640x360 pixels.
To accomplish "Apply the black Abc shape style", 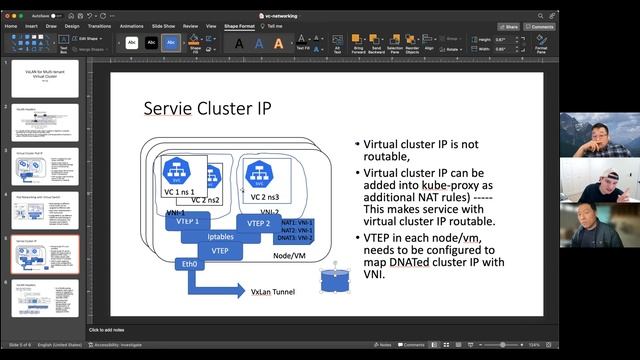I will point(151,43).
